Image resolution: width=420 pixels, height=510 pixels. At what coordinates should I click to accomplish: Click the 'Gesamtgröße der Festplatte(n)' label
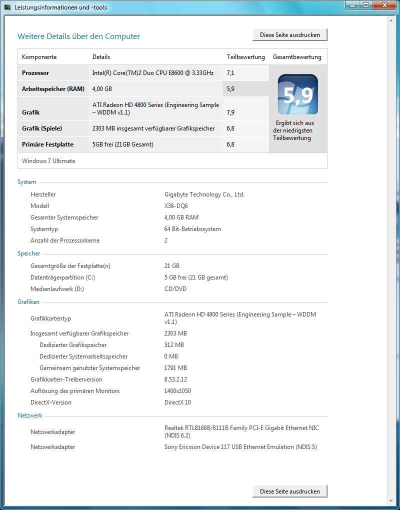[70, 265]
